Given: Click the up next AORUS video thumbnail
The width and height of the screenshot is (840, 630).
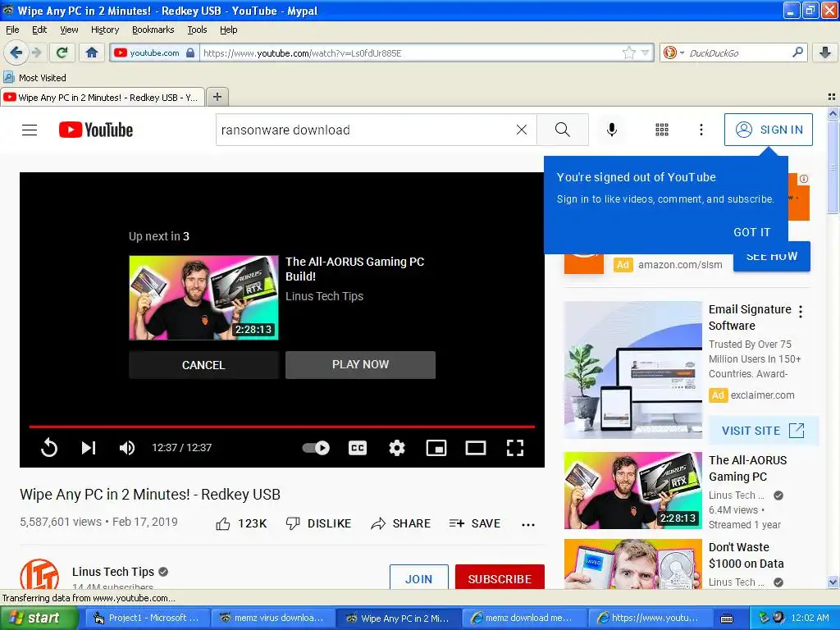Looking at the screenshot, I should tap(203, 297).
